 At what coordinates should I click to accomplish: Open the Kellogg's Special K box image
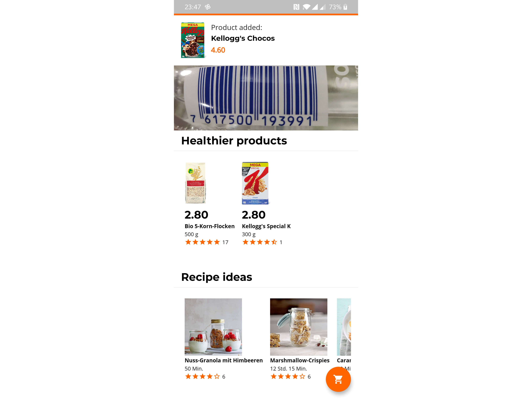(x=255, y=183)
